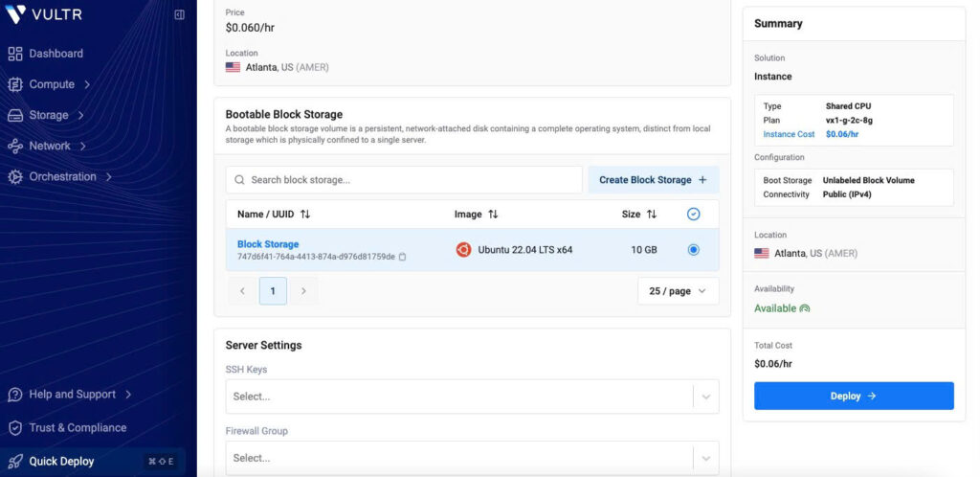This screenshot has height=477, width=980.
Task: Sort by Image using its arrows
Action: (493, 214)
